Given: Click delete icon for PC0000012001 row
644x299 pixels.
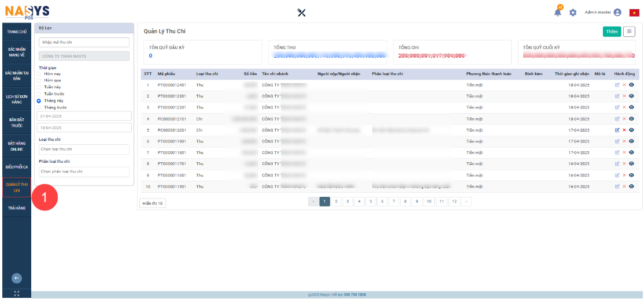Looking at the screenshot, I should click(624, 130).
